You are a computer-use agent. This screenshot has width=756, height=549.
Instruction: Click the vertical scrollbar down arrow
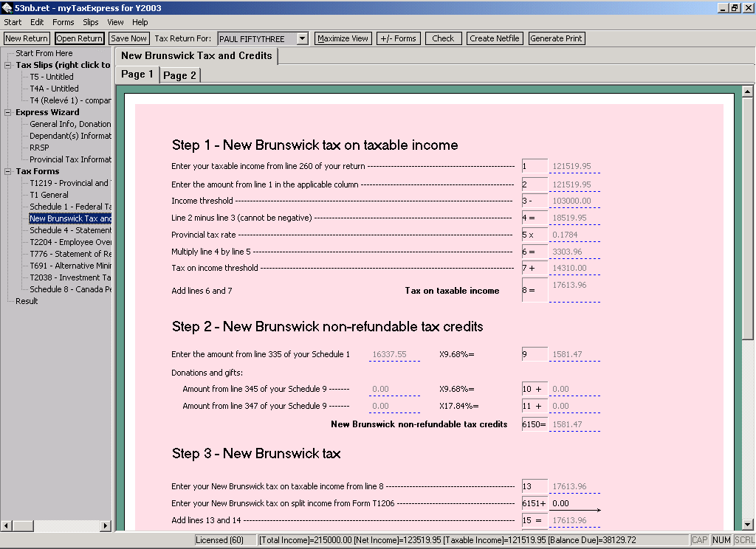tap(748, 525)
